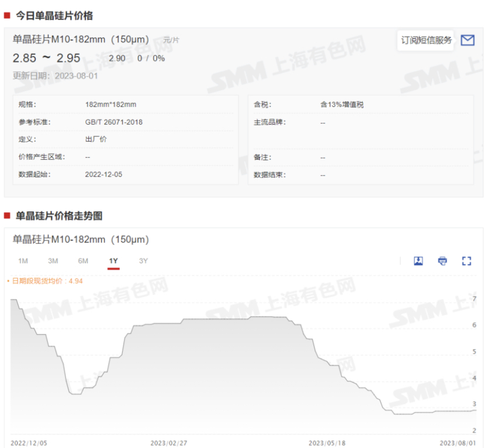Show the 6M price trend
Image resolution: width=484 pixels, height=448 pixels.
[x=83, y=261]
